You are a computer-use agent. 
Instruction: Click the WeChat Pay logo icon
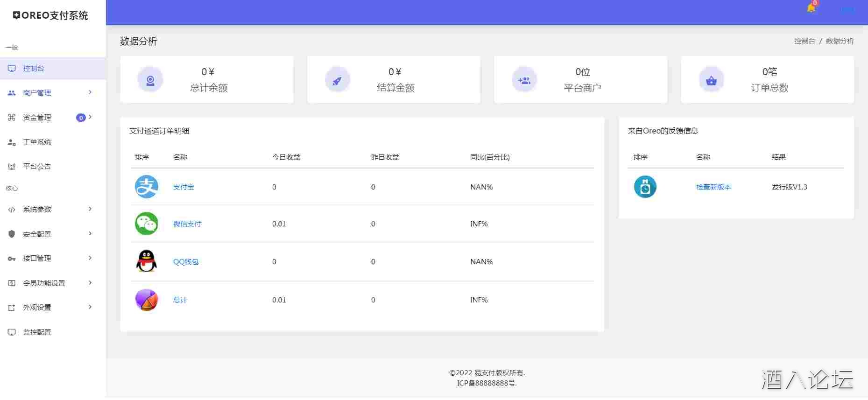(x=146, y=224)
